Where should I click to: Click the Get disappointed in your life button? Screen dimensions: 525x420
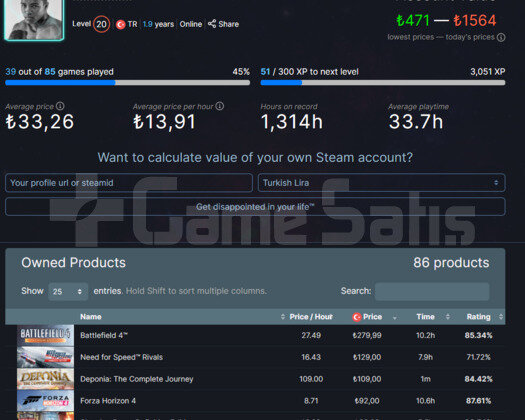coord(255,207)
